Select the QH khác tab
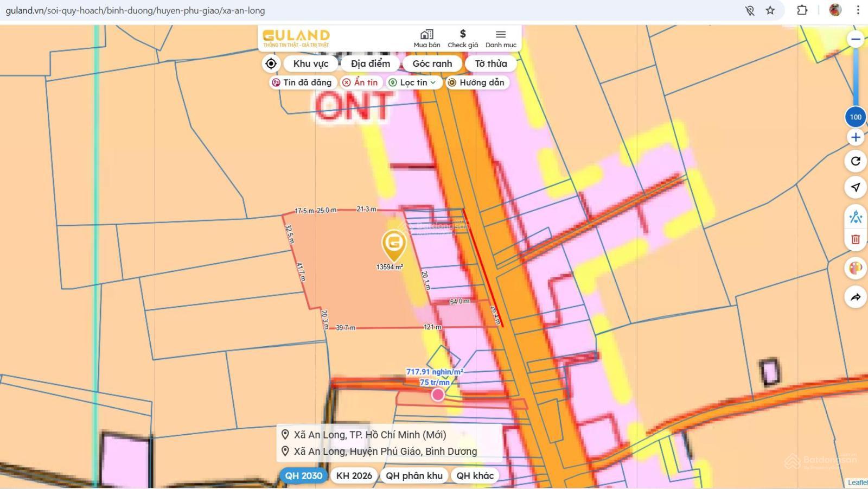 (x=475, y=475)
